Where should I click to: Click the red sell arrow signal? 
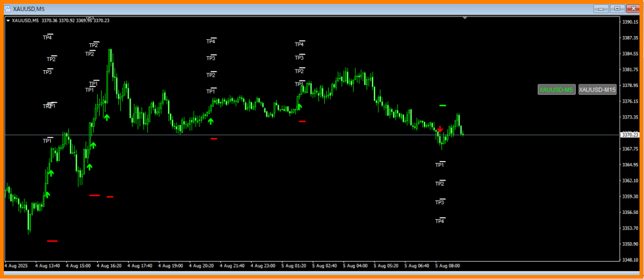click(439, 129)
